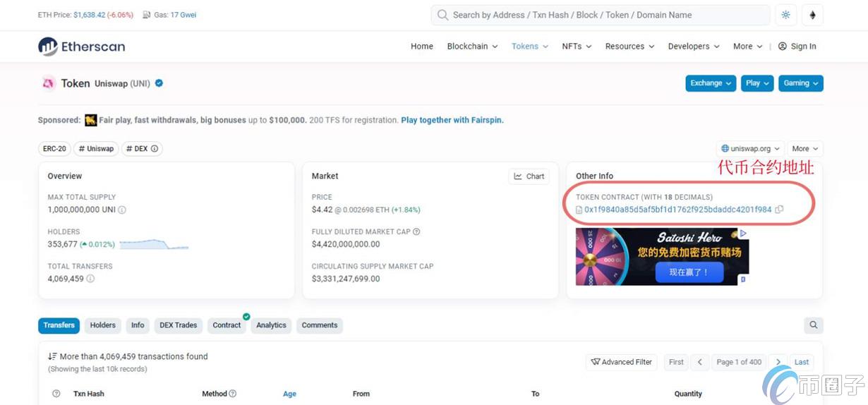This screenshot has width=868, height=405.
Task: Go to next page arrow
Action: (x=777, y=362)
